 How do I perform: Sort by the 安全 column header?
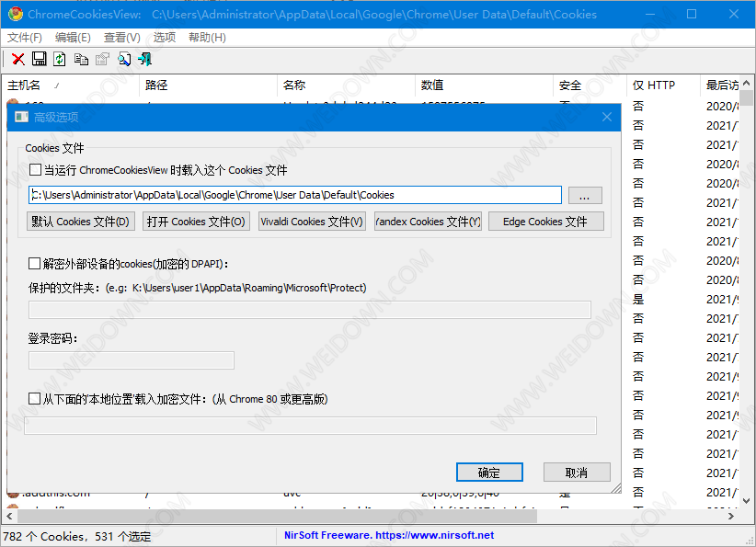click(x=590, y=85)
